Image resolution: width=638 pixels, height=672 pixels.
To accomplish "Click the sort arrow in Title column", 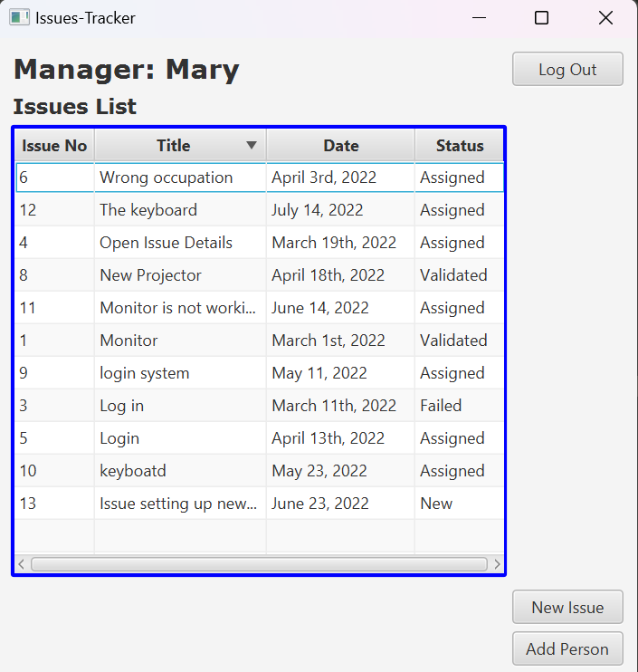I will (x=252, y=146).
